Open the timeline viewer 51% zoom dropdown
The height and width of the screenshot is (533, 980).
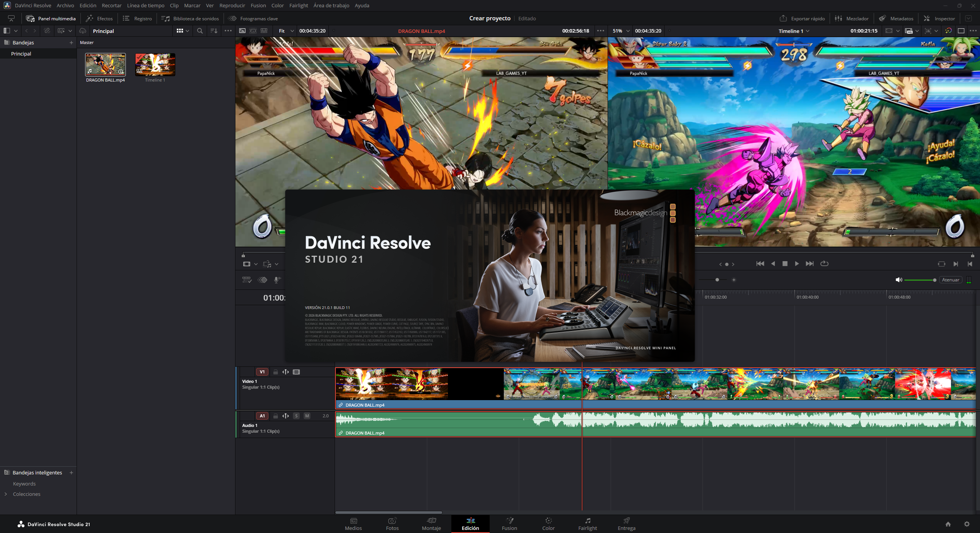click(621, 31)
